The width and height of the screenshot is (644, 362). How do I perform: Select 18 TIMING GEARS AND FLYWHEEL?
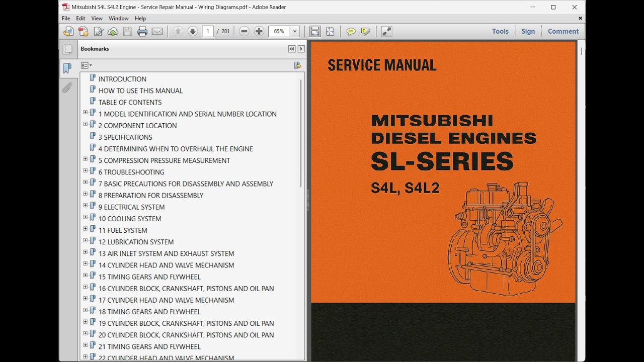tap(149, 312)
